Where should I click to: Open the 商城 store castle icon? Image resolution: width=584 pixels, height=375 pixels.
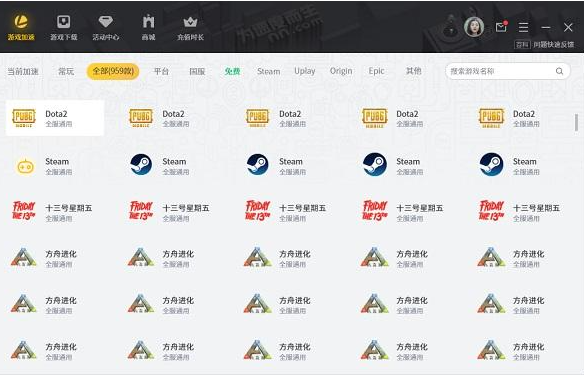click(x=148, y=27)
